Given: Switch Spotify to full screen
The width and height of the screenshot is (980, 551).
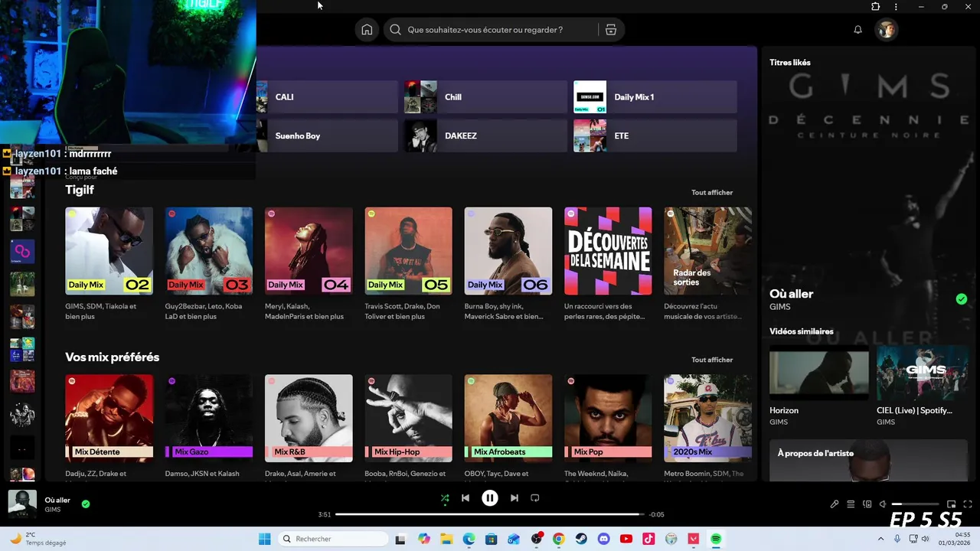Looking at the screenshot, I should coord(968,504).
